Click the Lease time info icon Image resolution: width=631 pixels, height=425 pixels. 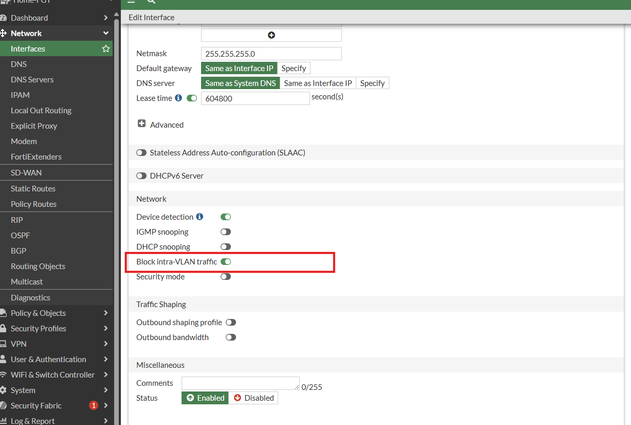pyautogui.click(x=178, y=98)
